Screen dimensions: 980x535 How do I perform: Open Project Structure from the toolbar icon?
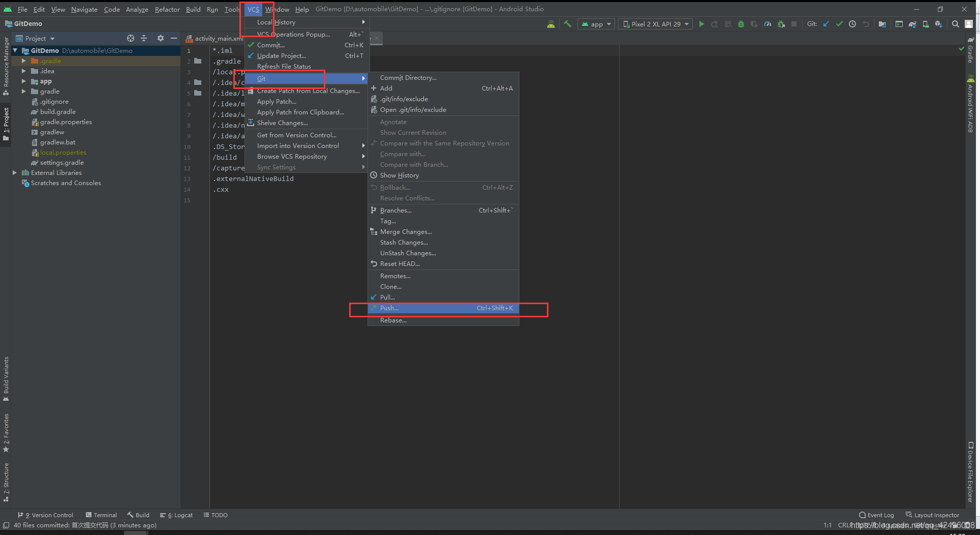pyautogui.click(x=882, y=24)
